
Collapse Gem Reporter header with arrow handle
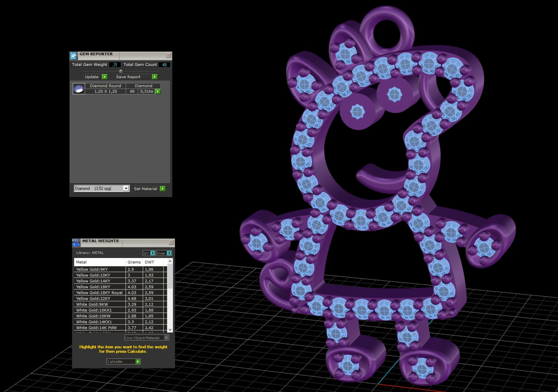pyautogui.click(x=121, y=71)
